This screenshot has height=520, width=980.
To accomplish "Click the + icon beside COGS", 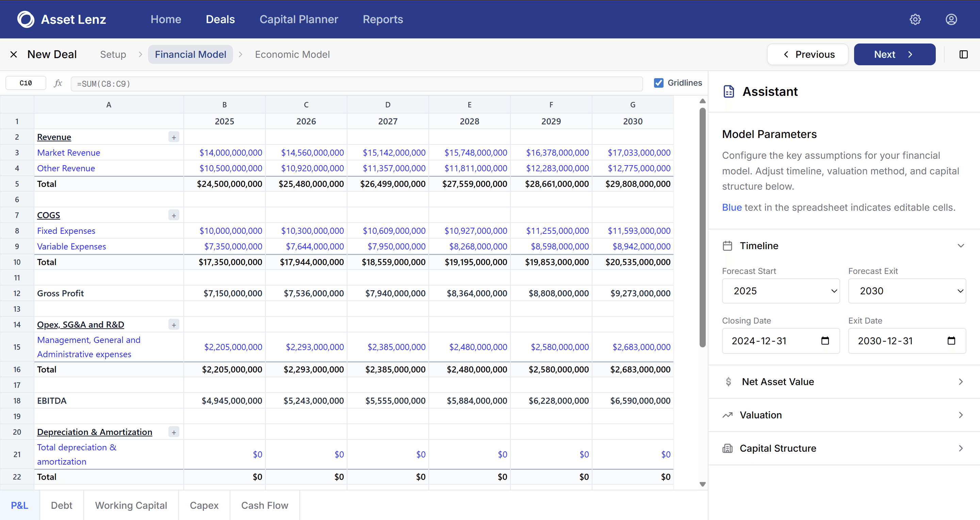I will 174,215.
